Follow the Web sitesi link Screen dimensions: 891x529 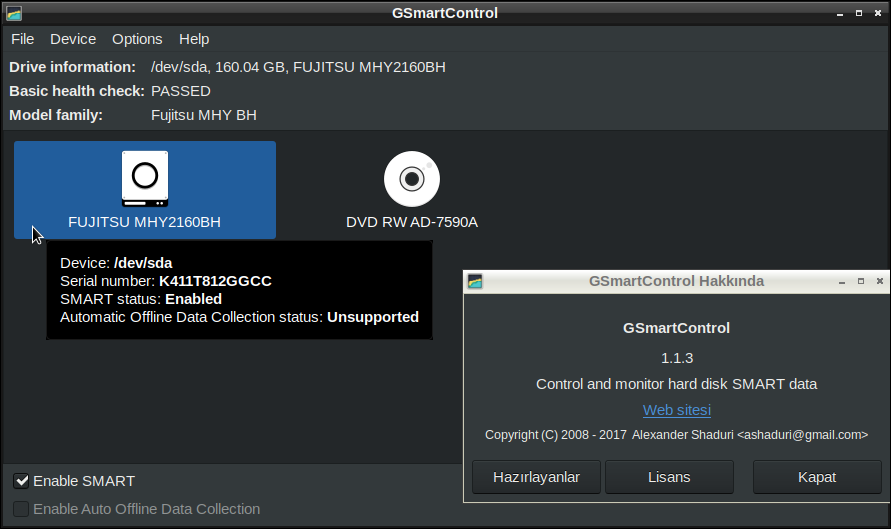(x=677, y=410)
